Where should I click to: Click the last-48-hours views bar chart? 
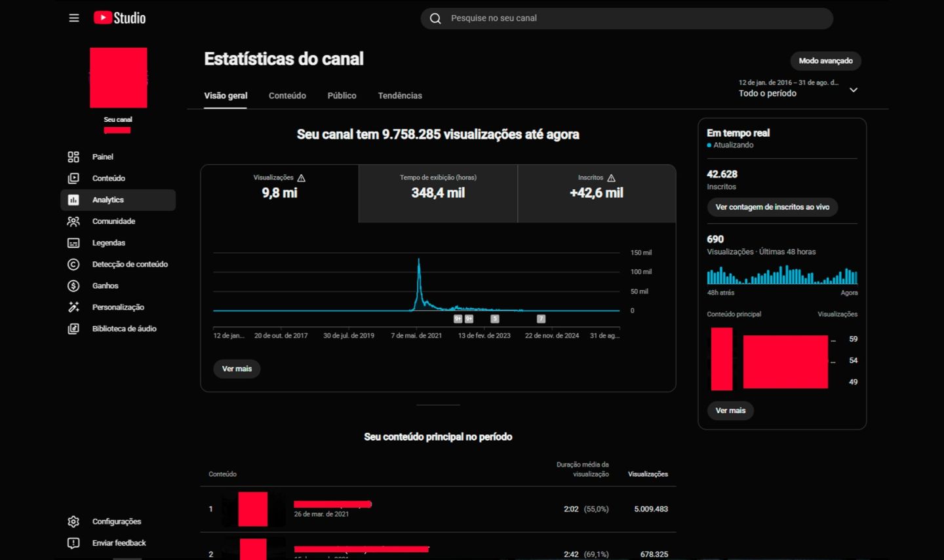click(x=782, y=275)
